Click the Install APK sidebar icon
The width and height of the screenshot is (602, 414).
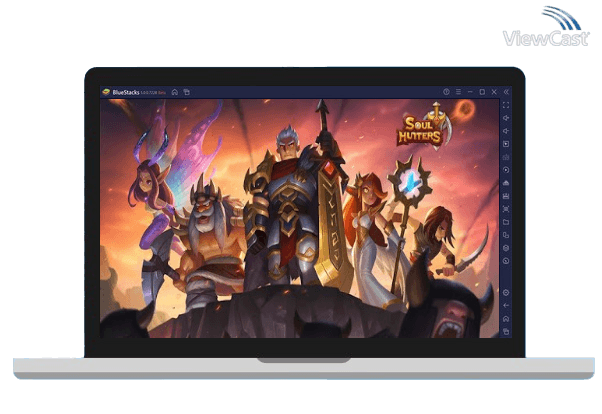506,183
